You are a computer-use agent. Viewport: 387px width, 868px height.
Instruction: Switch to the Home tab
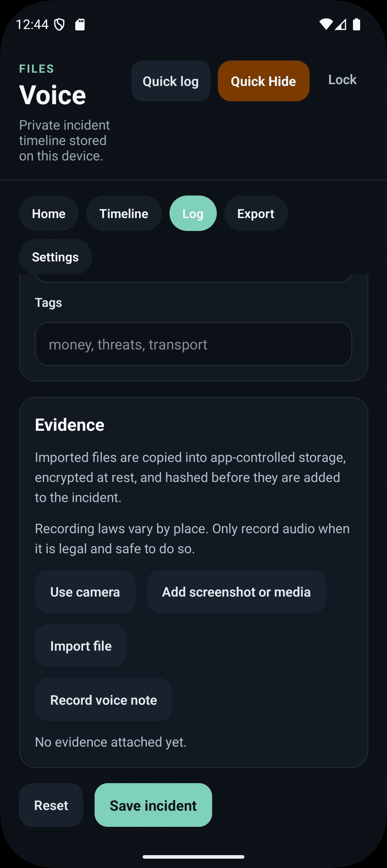[49, 213]
